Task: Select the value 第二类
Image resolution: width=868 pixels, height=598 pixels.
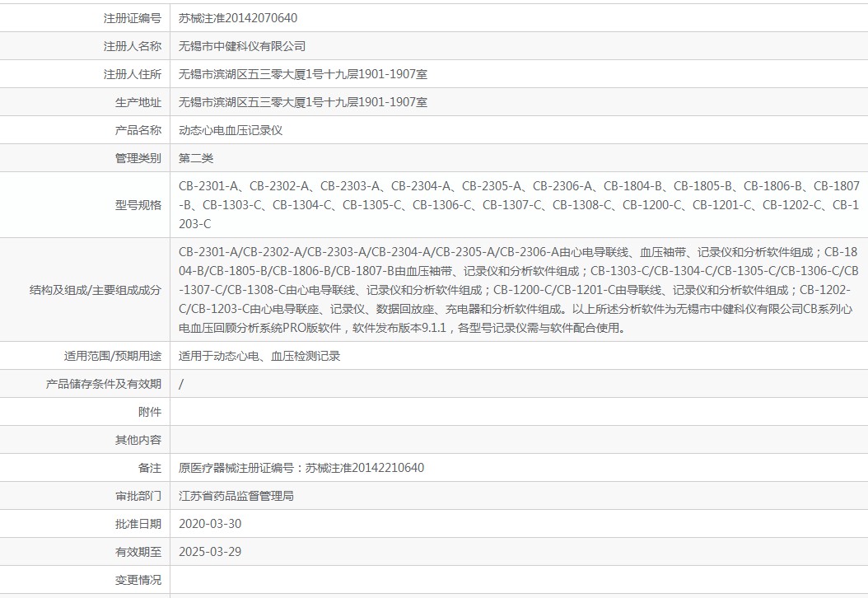Action: click(196, 158)
